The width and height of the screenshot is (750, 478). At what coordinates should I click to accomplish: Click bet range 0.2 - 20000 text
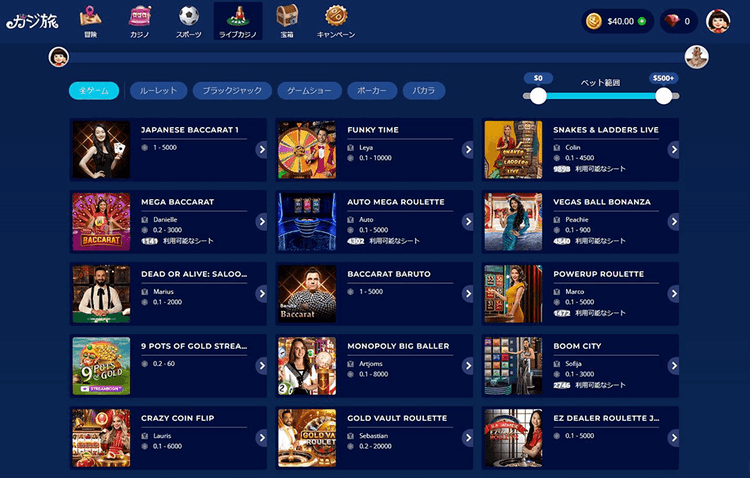click(375, 446)
